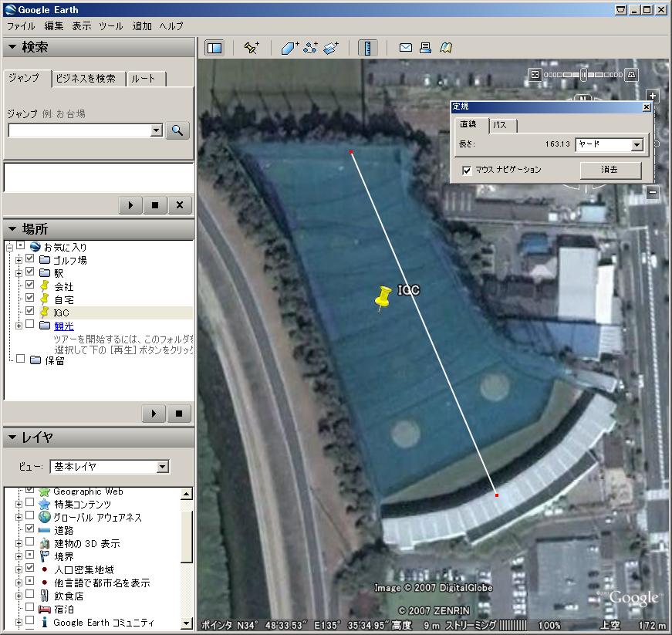The height and width of the screenshot is (635, 672).
Task: Add an image overlay
Action: click(x=331, y=48)
